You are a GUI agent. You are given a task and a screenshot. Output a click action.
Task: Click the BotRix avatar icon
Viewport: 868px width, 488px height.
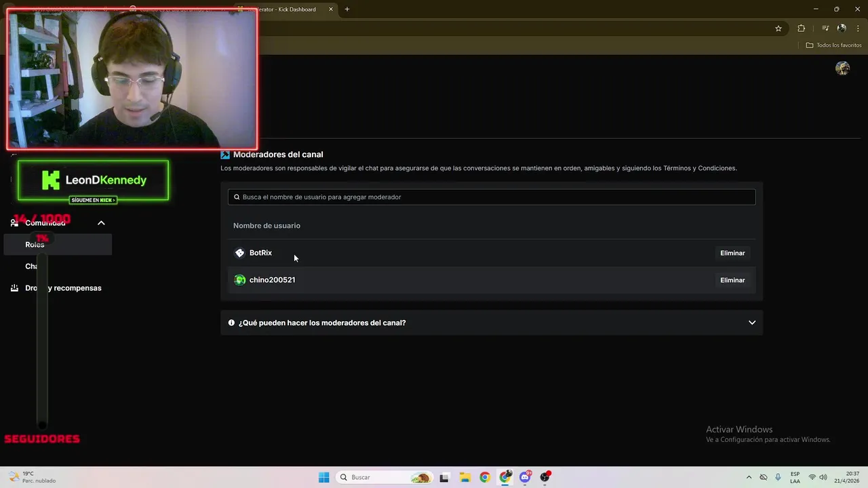(x=239, y=253)
